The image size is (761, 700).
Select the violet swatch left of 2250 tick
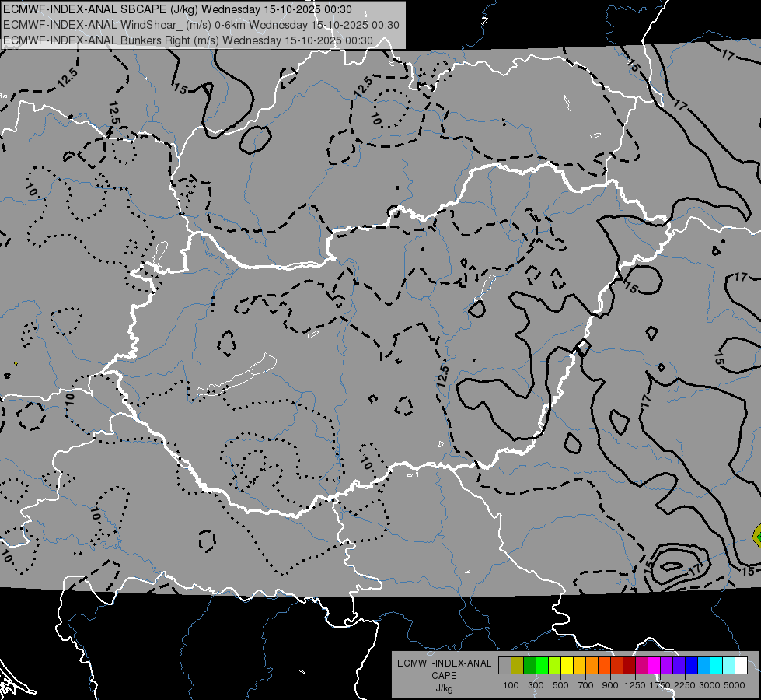click(679, 666)
